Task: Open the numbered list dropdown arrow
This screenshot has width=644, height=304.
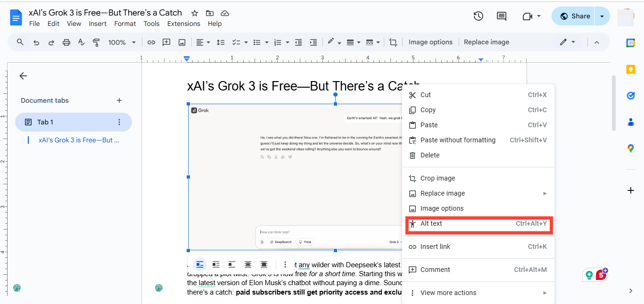Action: coord(288,42)
